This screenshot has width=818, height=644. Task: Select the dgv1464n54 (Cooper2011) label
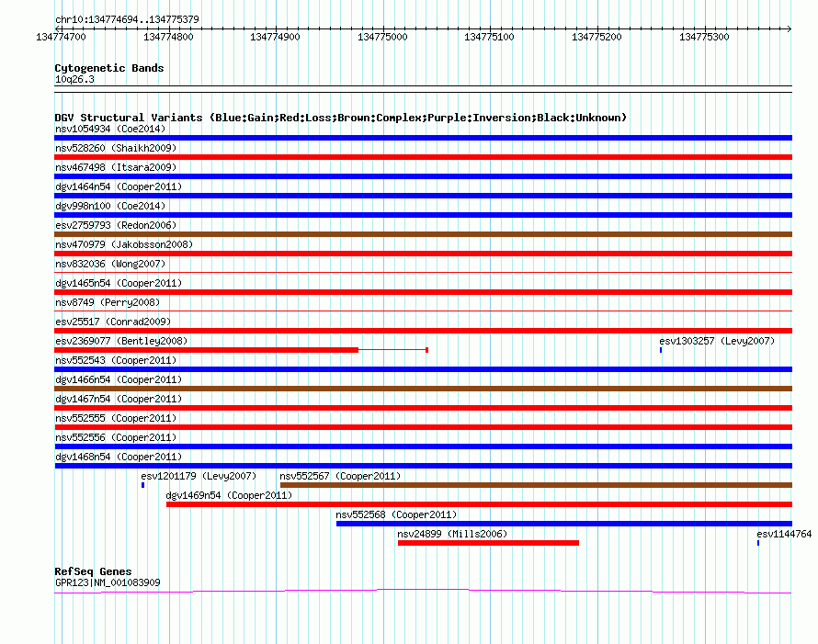click(119, 186)
